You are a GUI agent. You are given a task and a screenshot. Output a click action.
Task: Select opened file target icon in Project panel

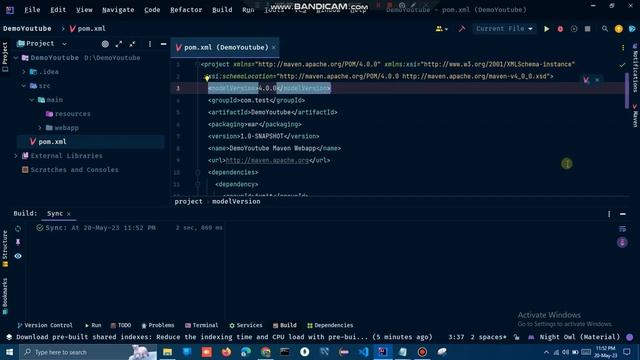[x=105, y=44]
